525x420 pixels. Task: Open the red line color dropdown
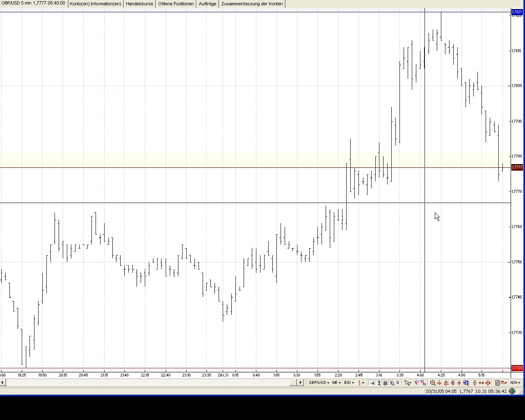[504, 383]
